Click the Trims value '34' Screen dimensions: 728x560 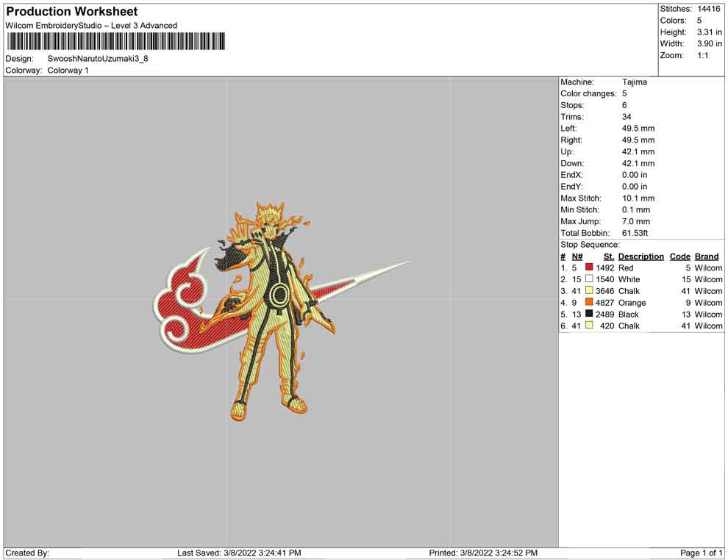point(627,116)
